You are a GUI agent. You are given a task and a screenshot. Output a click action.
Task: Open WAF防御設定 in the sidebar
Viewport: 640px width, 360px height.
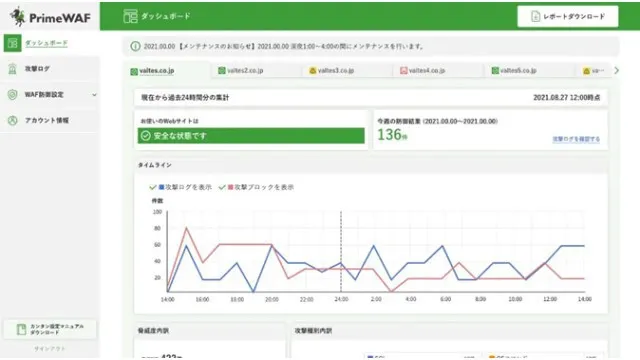tap(44, 95)
